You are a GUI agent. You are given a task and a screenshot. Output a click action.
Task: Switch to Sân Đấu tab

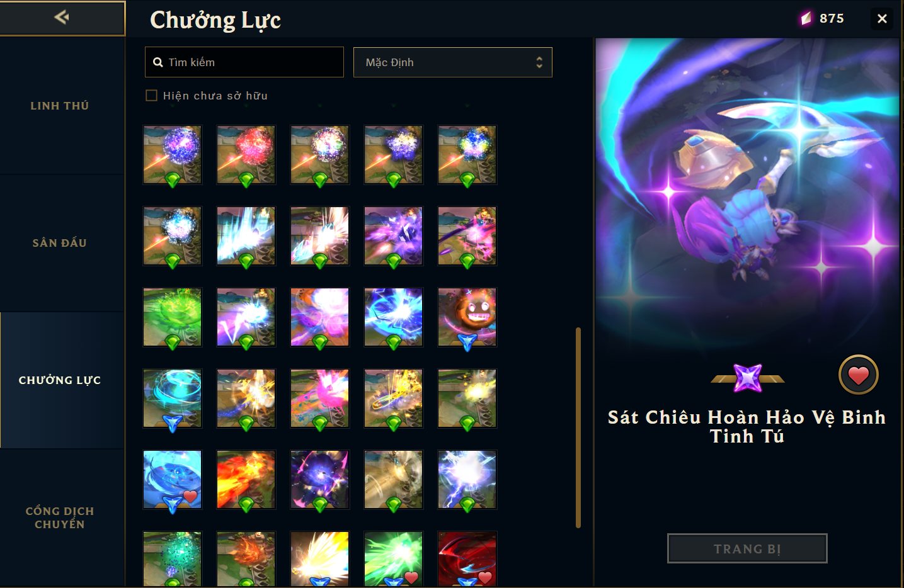click(60, 243)
